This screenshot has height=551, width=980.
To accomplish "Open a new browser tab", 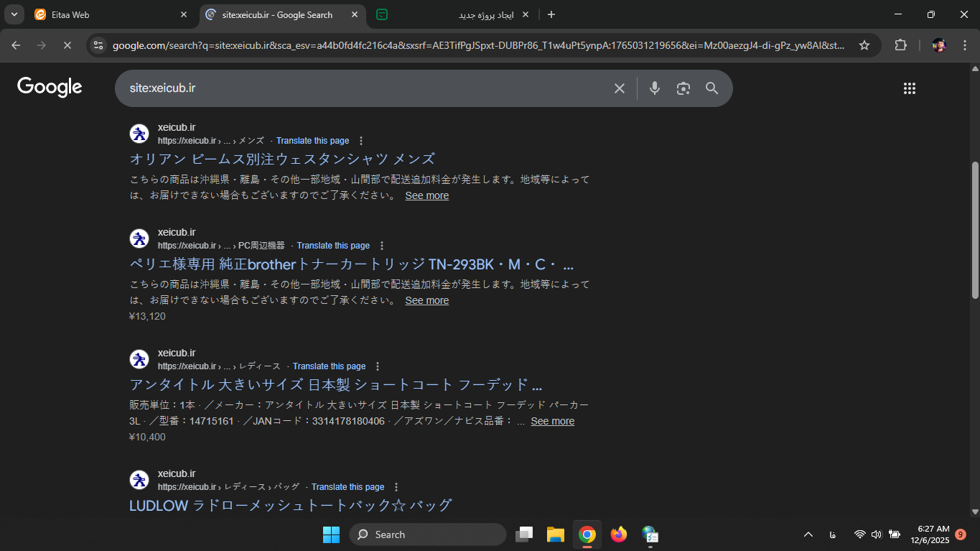I will 551,14.
